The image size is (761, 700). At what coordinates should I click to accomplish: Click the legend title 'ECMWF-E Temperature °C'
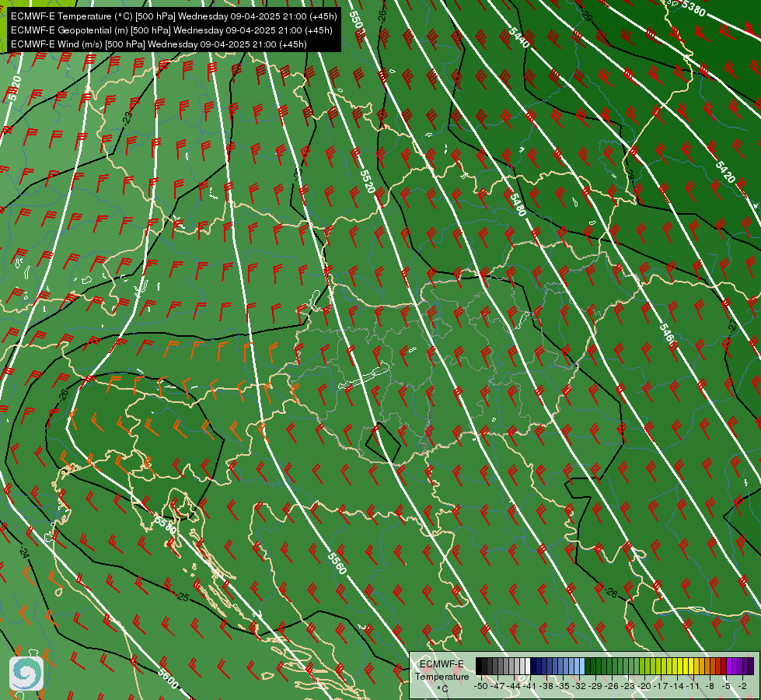pyautogui.click(x=442, y=676)
